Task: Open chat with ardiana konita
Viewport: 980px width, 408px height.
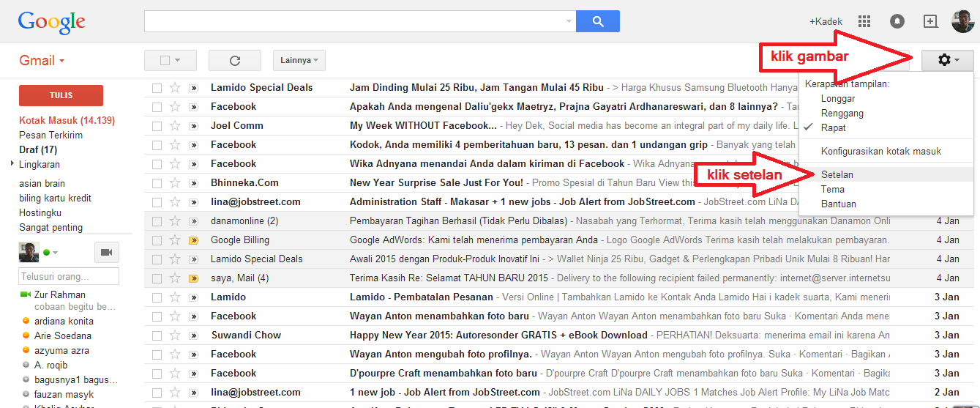Action: click(x=64, y=321)
